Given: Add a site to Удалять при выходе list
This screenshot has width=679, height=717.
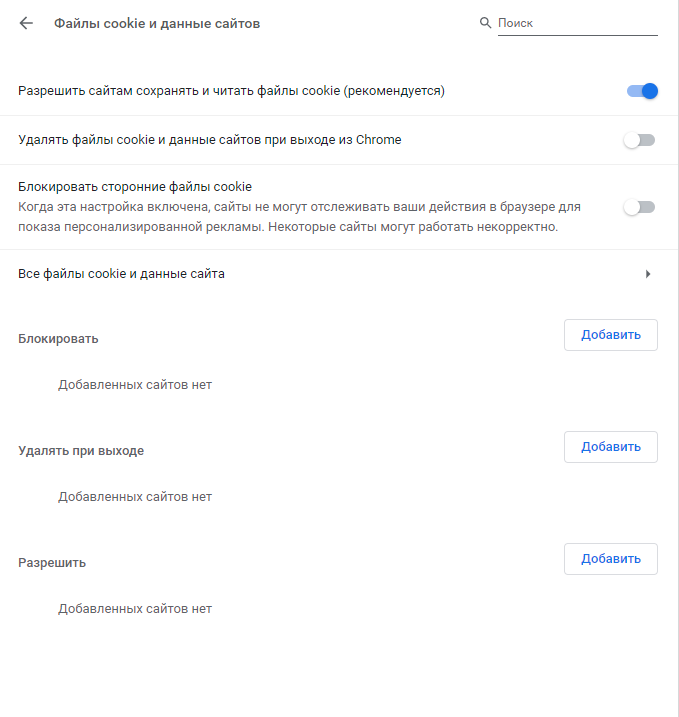Looking at the screenshot, I should pos(610,447).
